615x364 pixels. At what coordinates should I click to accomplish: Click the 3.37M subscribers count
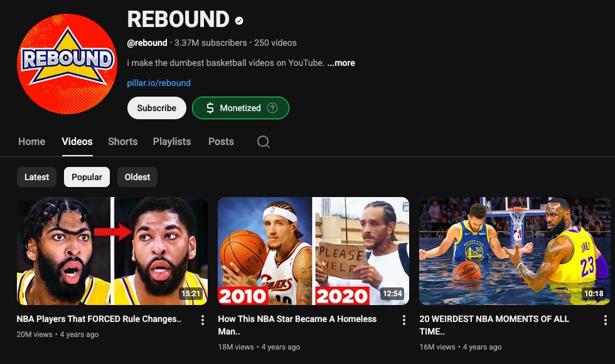pos(211,43)
